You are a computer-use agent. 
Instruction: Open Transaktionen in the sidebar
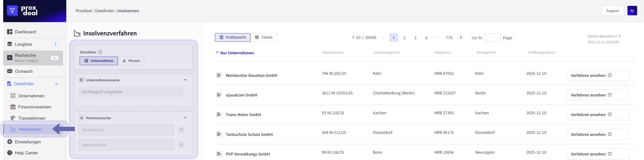pyautogui.click(x=32, y=118)
